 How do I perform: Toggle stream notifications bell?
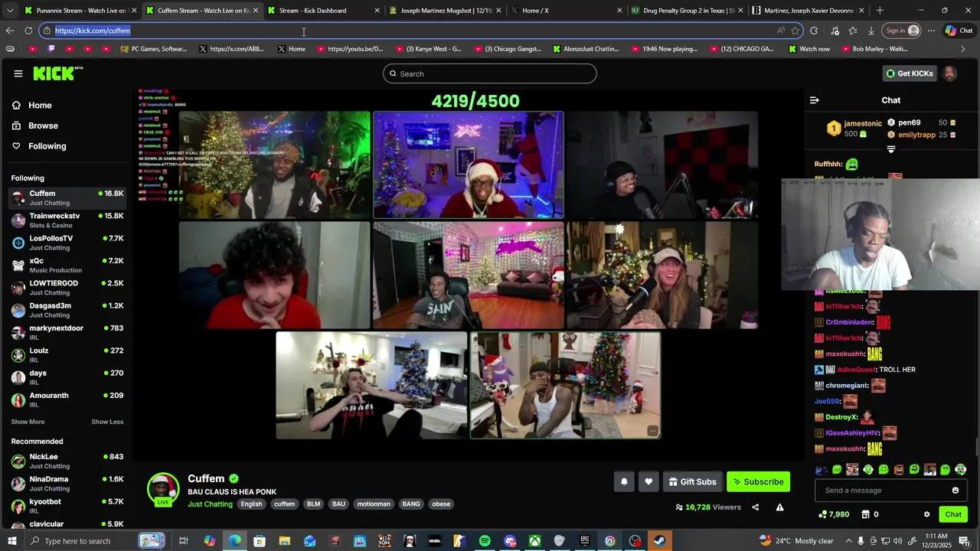624,481
